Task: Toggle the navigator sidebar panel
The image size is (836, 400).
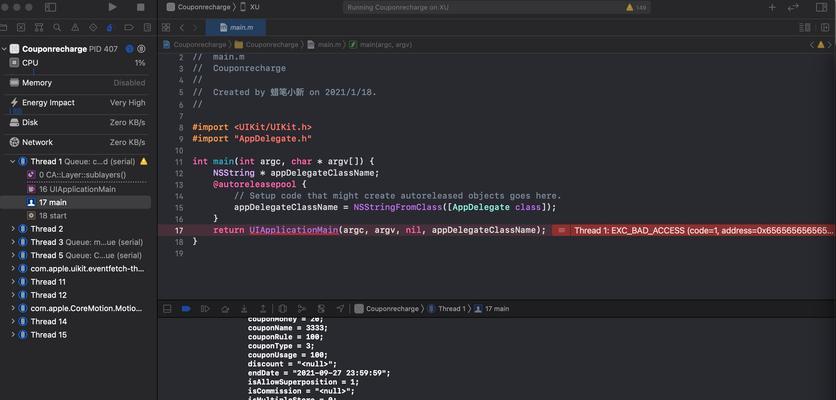Action: pyautogui.click(x=51, y=7)
